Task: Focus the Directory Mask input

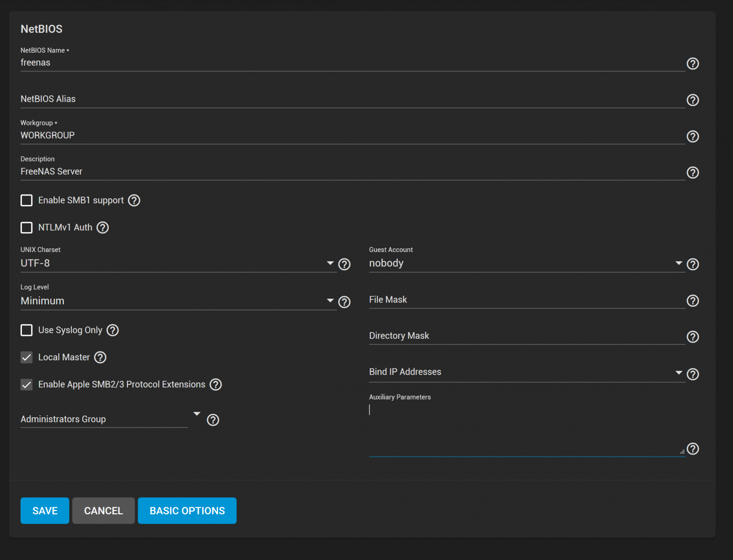Action: click(x=527, y=336)
